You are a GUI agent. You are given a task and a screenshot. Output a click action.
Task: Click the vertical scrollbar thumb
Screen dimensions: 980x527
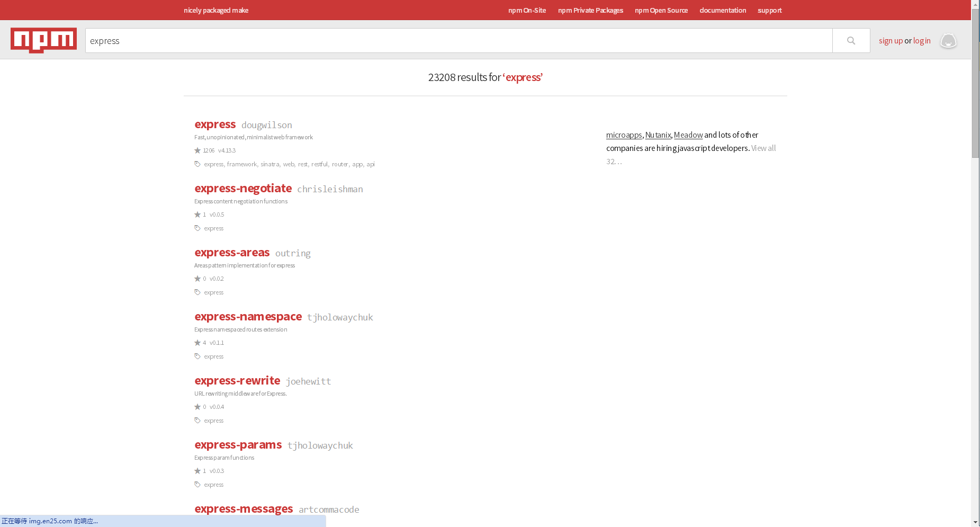point(975,83)
